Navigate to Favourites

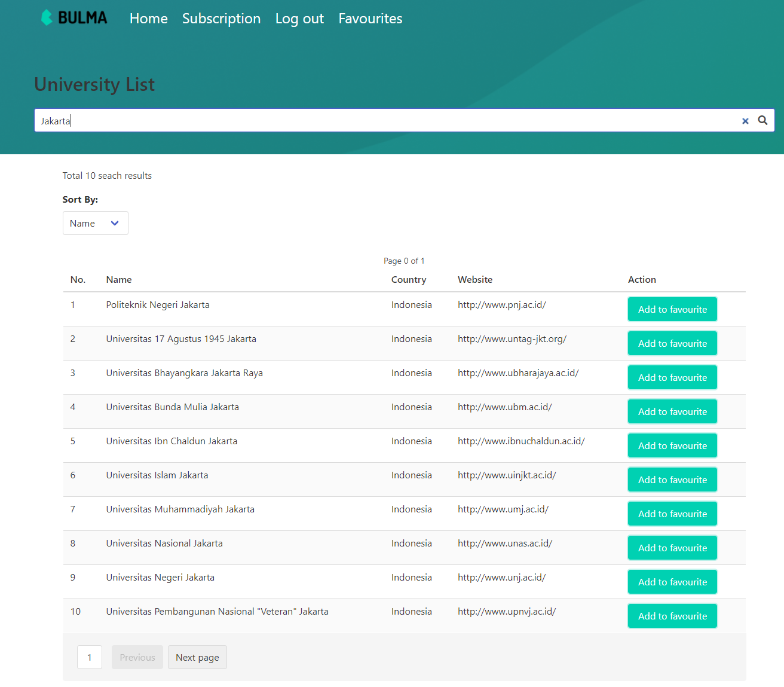coord(370,19)
